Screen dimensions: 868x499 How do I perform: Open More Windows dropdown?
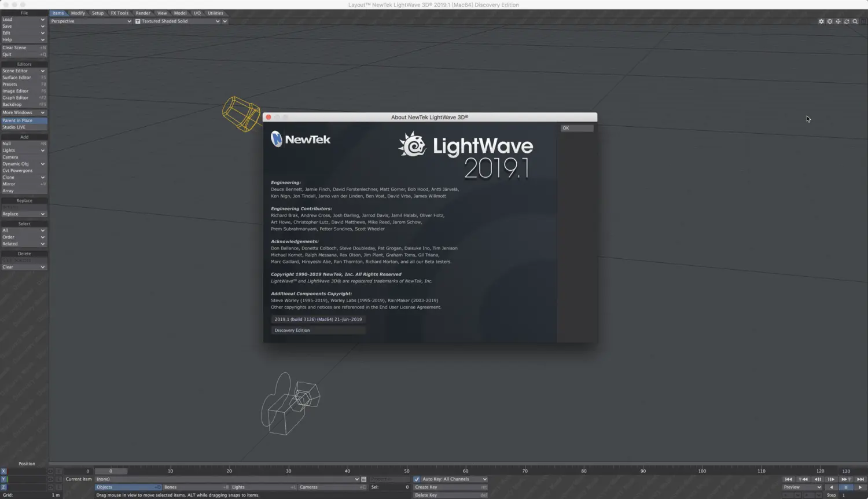click(x=24, y=113)
